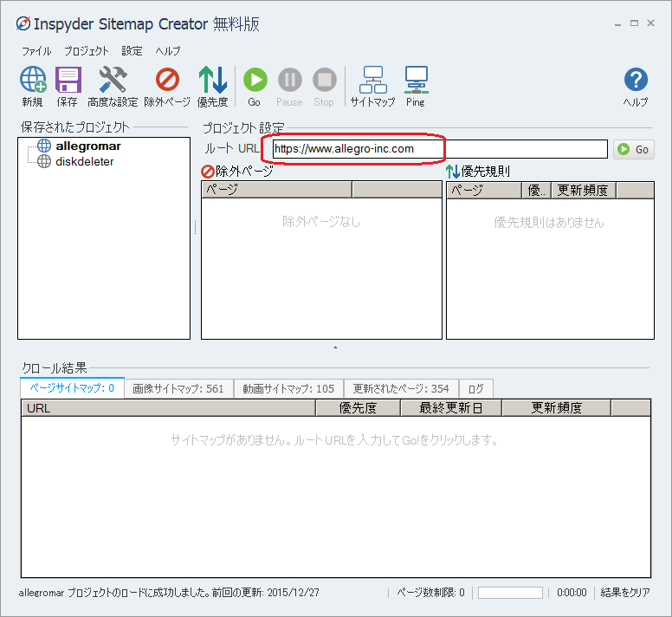Viewport: 672px width, 617px height.
Task: Click the URL column header
Action: (x=168, y=408)
